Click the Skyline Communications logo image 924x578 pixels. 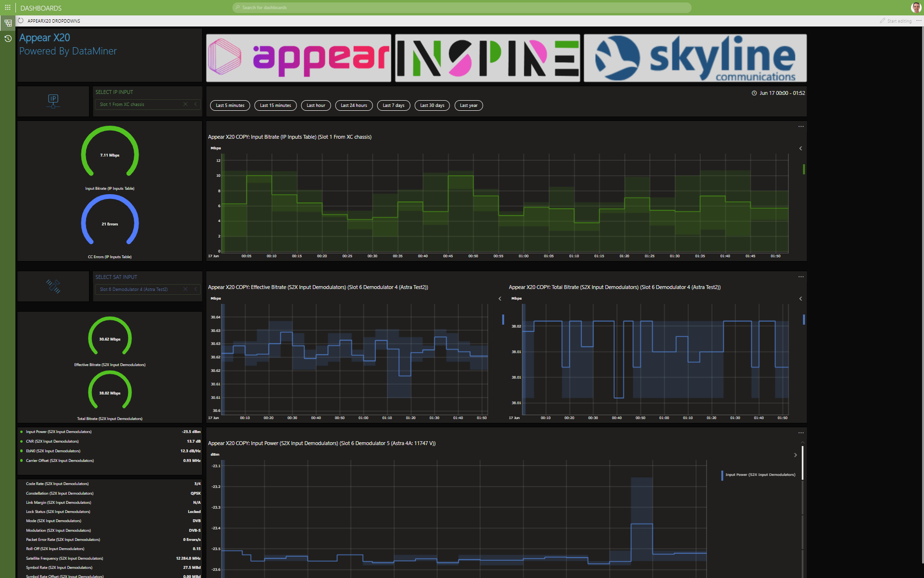click(x=695, y=58)
